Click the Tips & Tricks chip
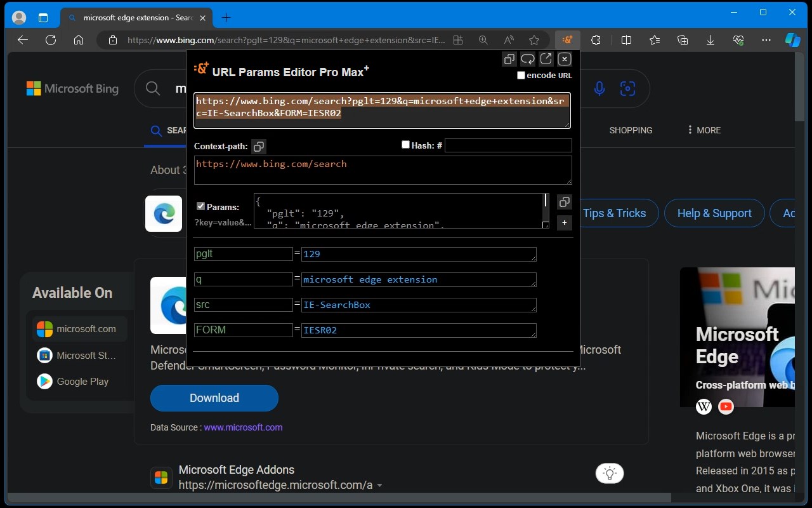 click(x=614, y=213)
